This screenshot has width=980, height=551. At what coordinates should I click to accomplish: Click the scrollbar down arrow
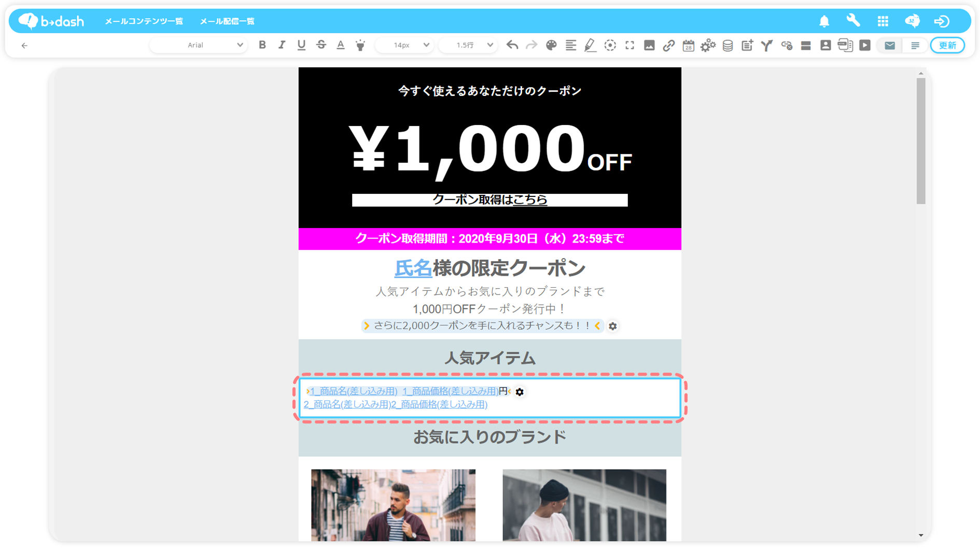pos(921,535)
